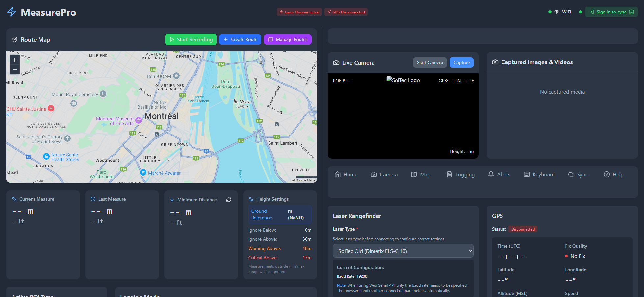644x297 pixels.
Task: Capture an image from the live camera
Action: [x=461, y=62]
